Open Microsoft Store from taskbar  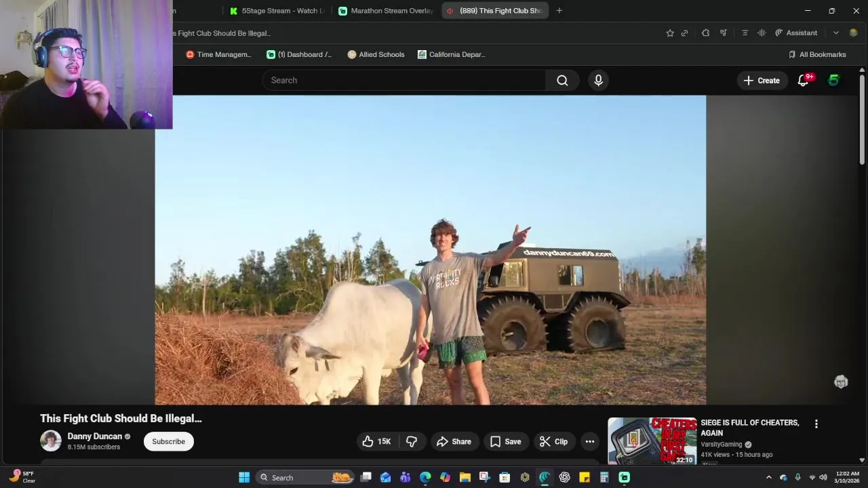pos(505,477)
